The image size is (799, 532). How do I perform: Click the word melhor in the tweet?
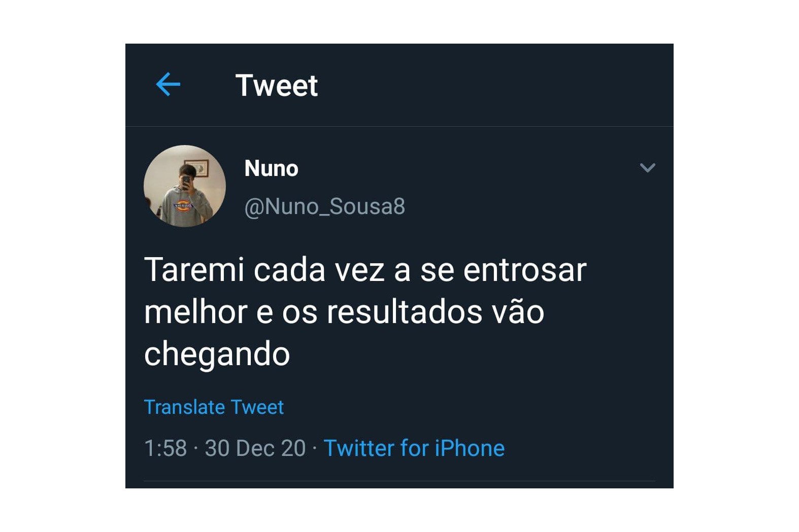click(196, 312)
